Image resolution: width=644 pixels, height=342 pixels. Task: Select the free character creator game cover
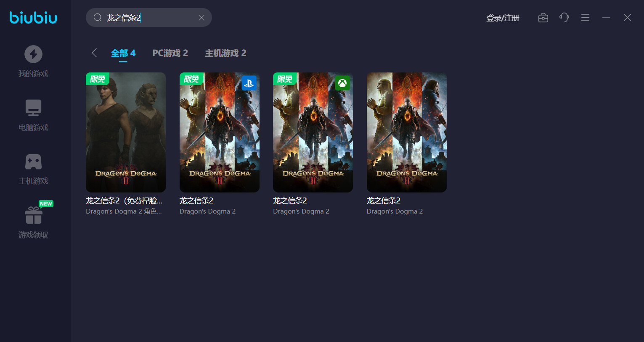click(x=126, y=132)
